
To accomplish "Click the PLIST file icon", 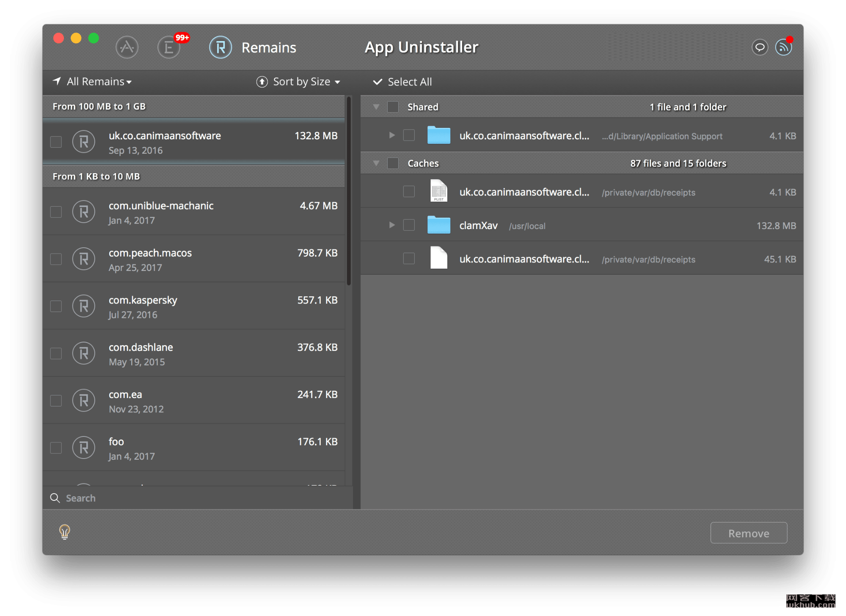I will 438,191.
